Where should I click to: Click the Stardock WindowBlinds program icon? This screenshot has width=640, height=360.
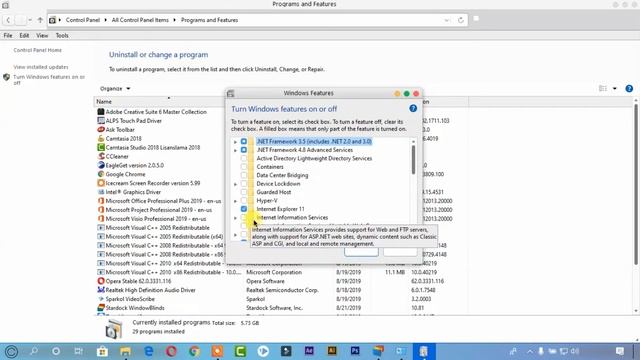[x=101, y=308]
